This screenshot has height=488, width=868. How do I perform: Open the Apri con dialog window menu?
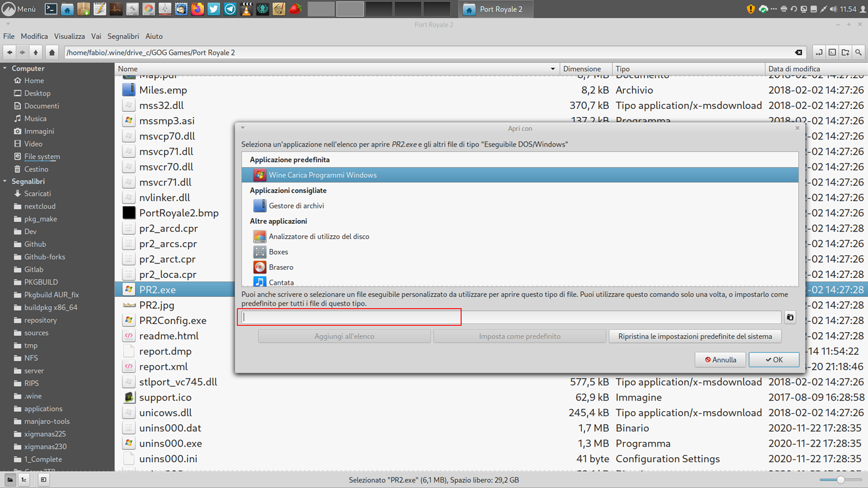pyautogui.click(x=243, y=128)
